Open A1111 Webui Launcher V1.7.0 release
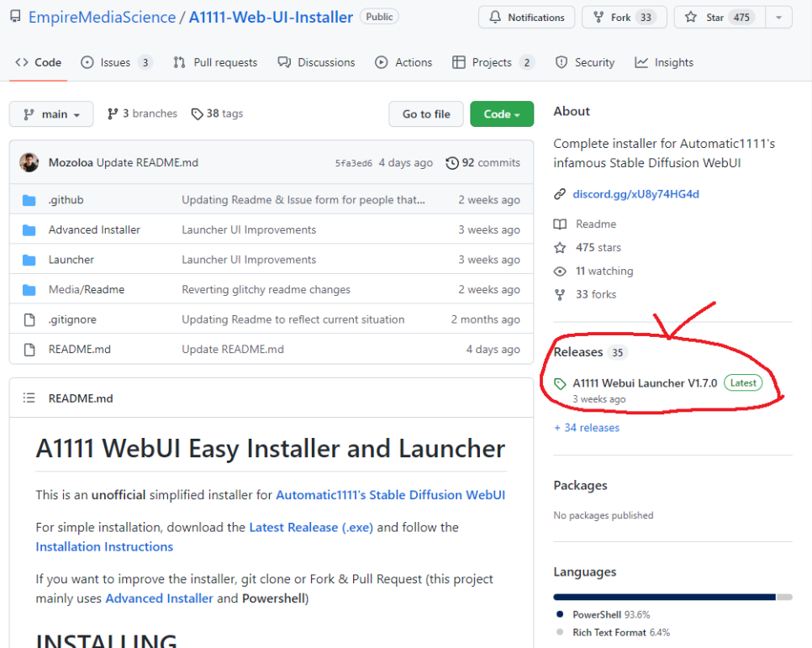 click(645, 383)
